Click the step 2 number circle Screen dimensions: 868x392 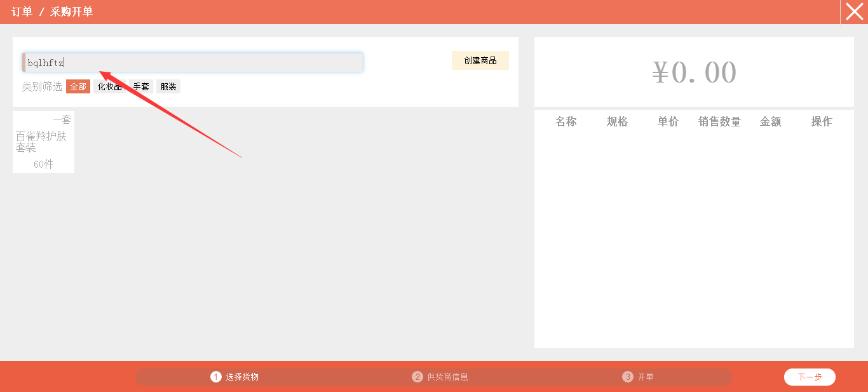(417, 377)
